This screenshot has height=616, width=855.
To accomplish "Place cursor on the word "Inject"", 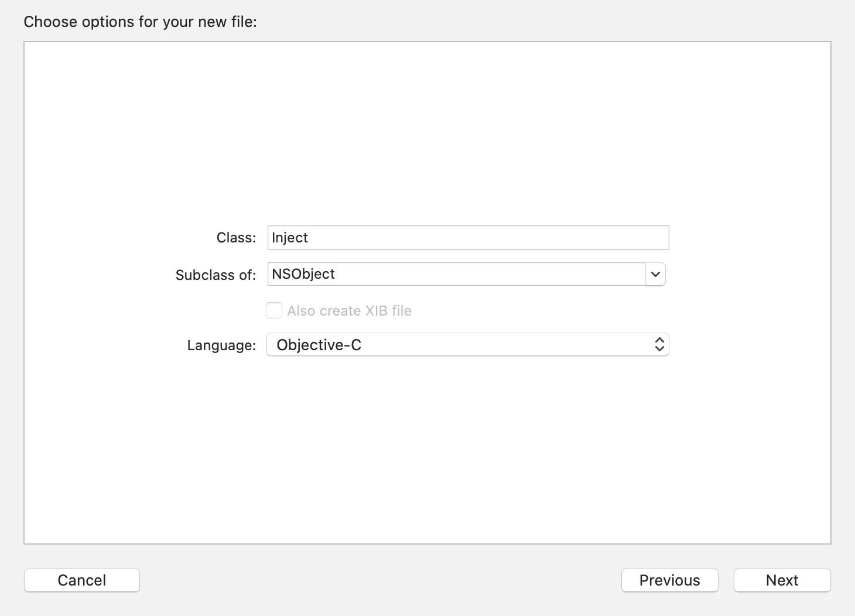I will (x=290, y=238).
